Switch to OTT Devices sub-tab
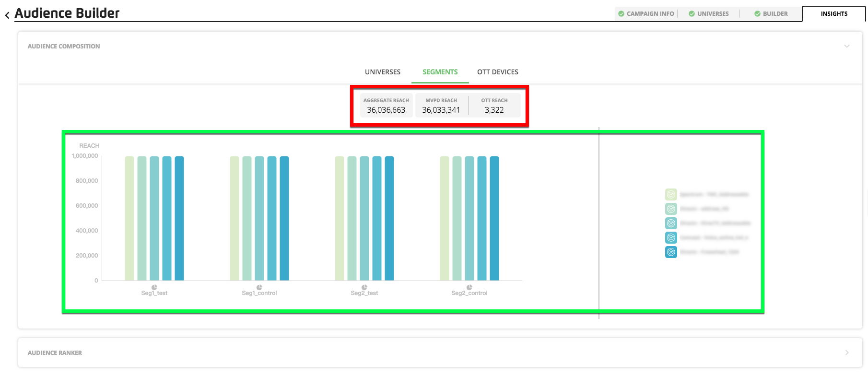The image size is (868, 377). [498, 72]
